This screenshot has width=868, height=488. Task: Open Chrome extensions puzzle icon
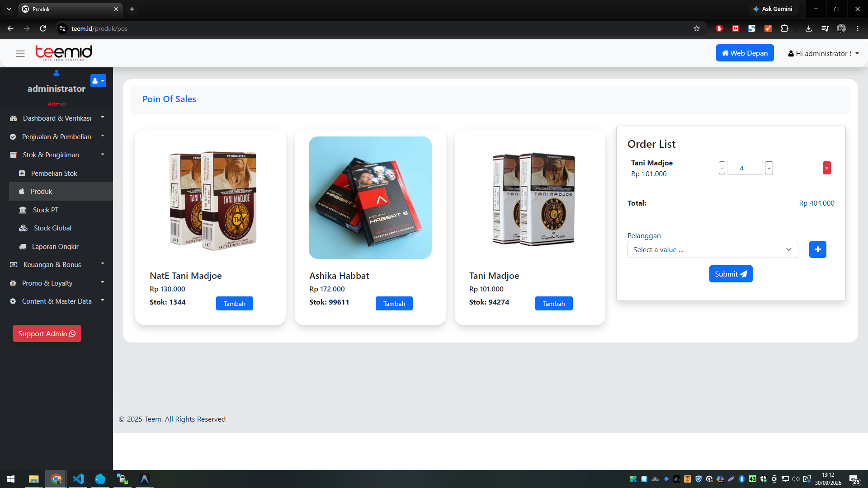tap(784, 28)
